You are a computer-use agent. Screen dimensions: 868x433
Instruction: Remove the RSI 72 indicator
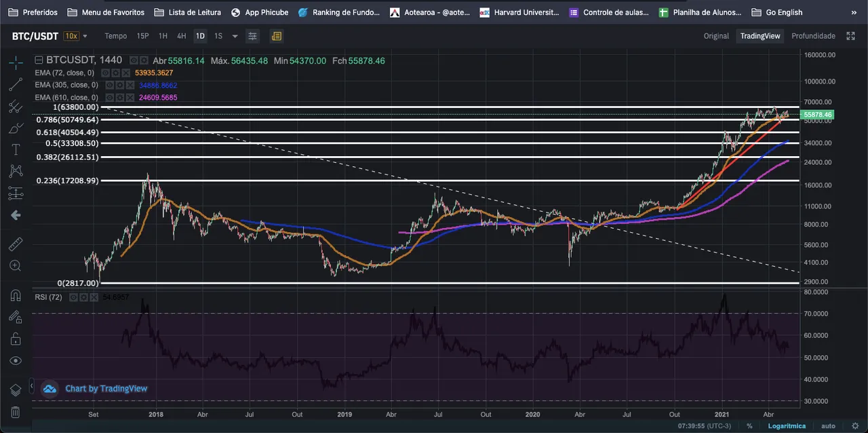(94, 297)
